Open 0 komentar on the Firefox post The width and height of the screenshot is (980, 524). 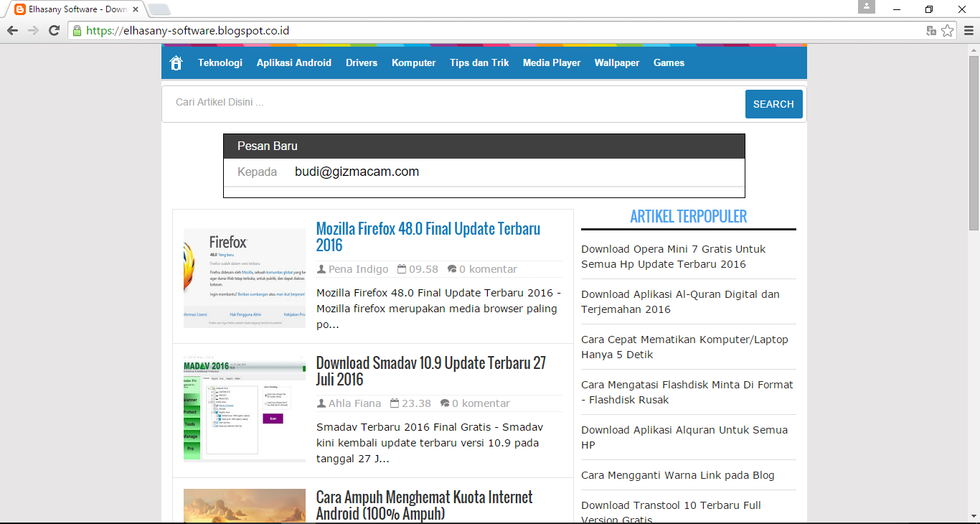[x=488, y=269]
